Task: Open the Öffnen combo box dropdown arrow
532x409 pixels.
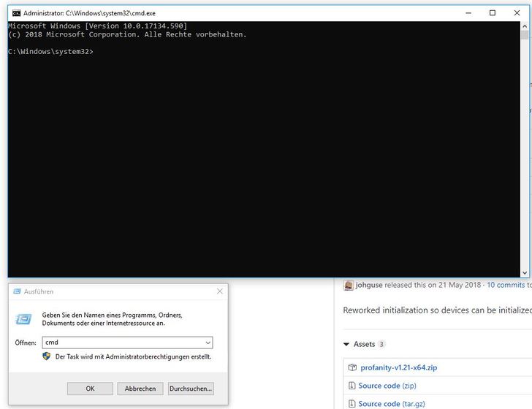Action: (x=208, y=343)
